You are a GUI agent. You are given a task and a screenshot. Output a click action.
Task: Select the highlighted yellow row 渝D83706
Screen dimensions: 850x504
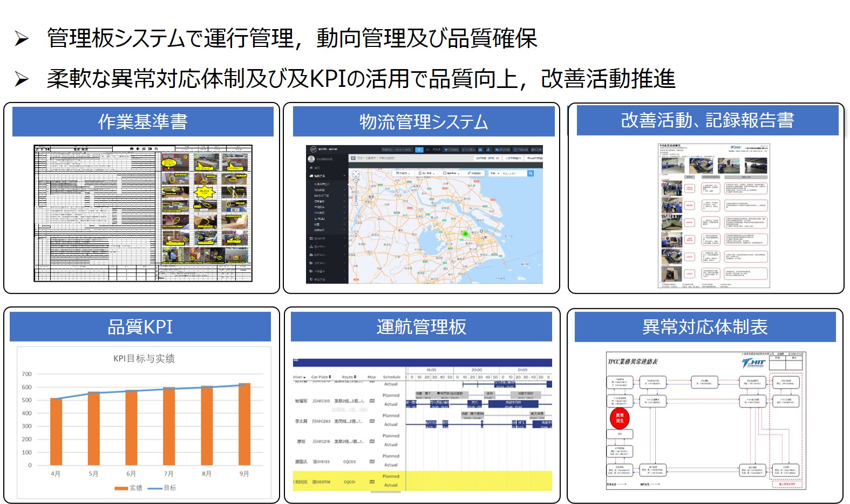coord(321,481)
